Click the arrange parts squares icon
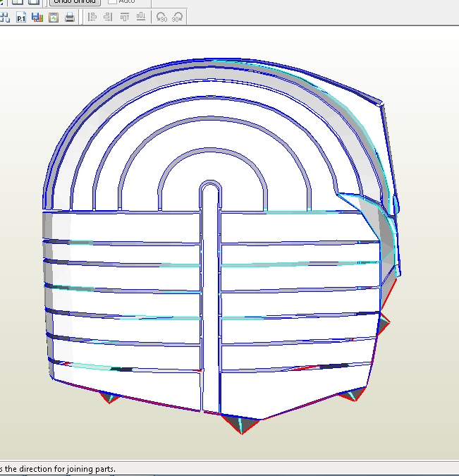459x476 pixels. click(4, 18)
